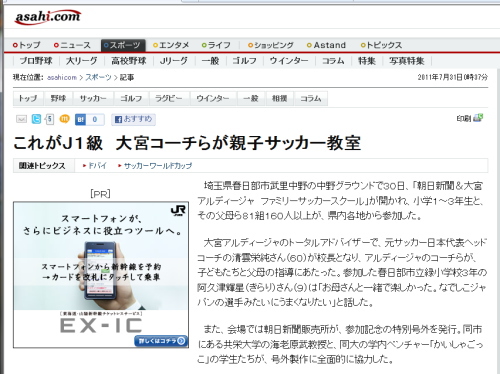Click the 詳しくはコチラ ad button
500x374 pixels.
tap(161, 341)
